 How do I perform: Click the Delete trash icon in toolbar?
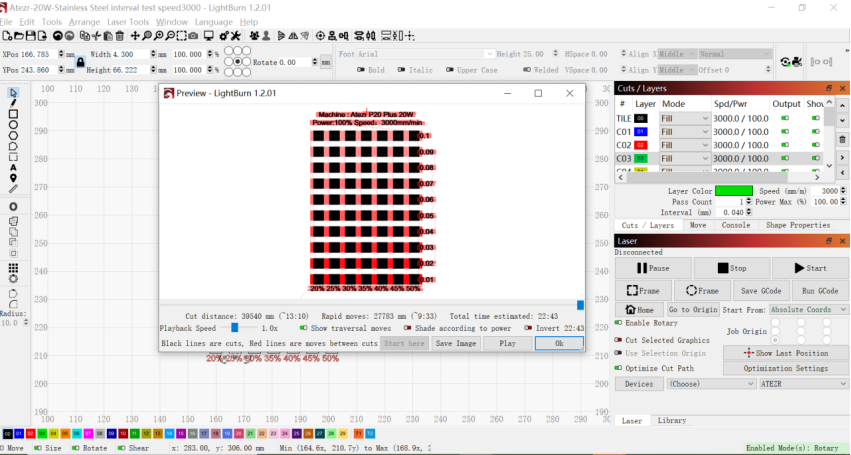[120, 36]
